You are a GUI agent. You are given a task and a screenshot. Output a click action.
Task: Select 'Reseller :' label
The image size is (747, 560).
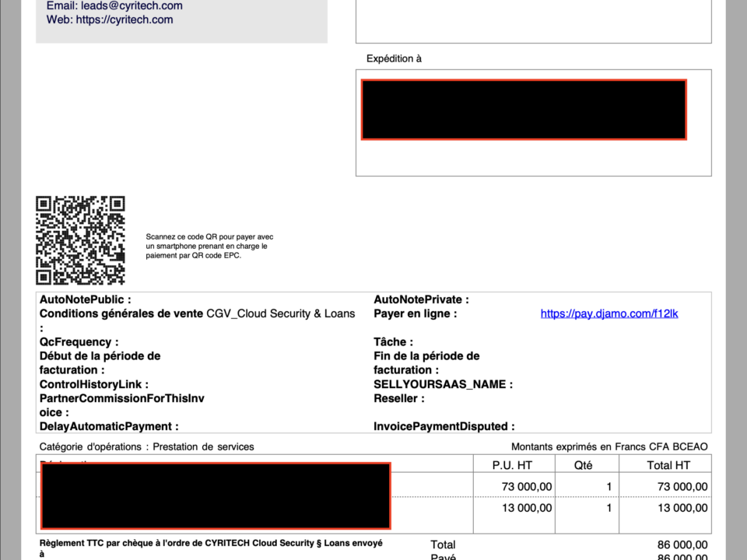tap(398, 398)
